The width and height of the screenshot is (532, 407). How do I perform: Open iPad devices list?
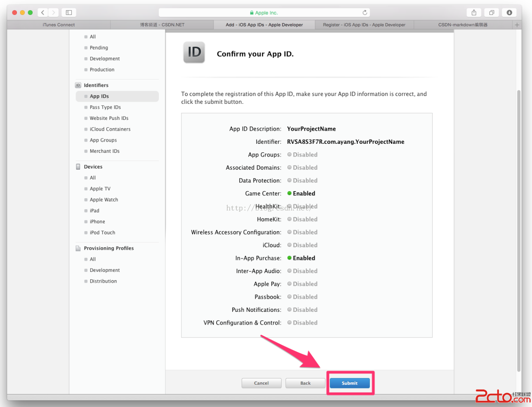tap(94, 211)
